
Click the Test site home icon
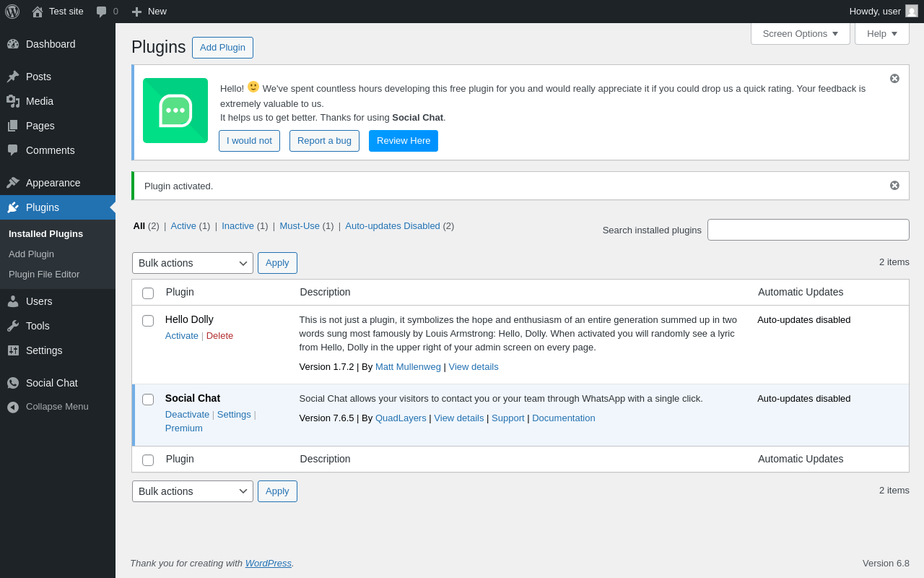tap(38, 12)
